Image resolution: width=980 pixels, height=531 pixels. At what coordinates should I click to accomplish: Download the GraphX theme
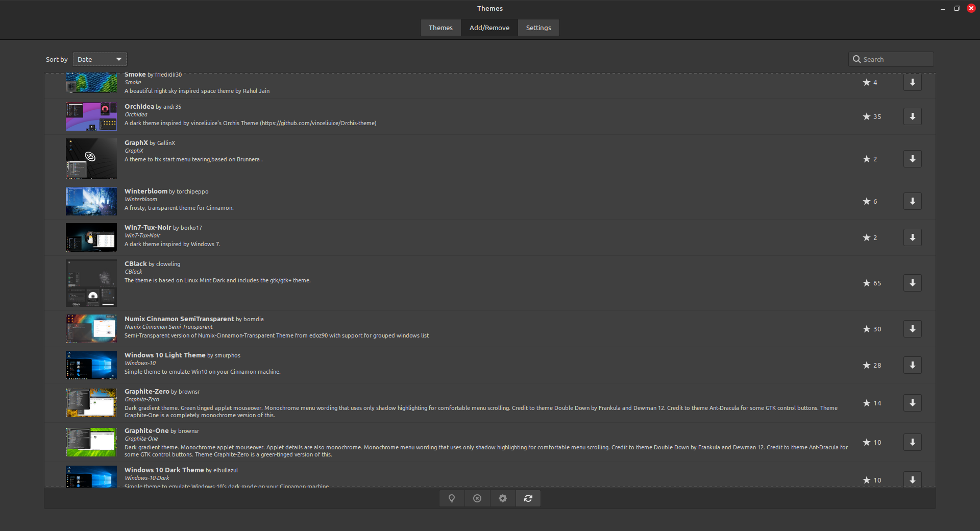pos(912,159)
